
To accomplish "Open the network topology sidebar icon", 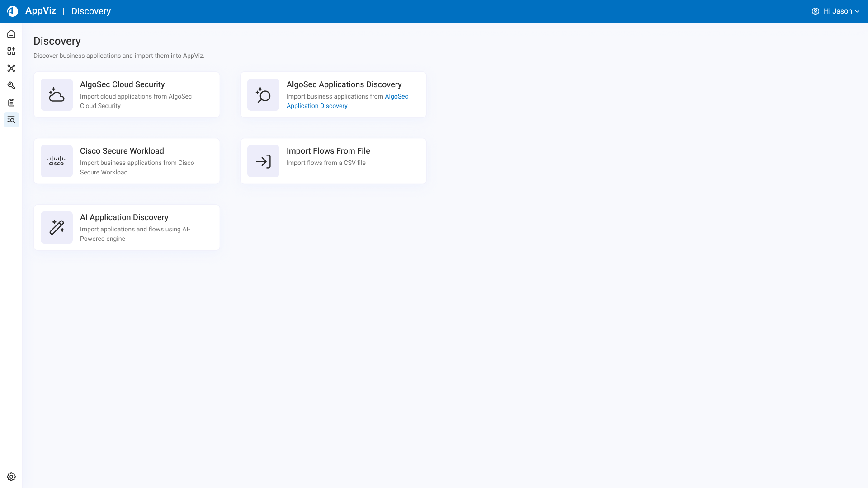I will [x=11, y=69].
